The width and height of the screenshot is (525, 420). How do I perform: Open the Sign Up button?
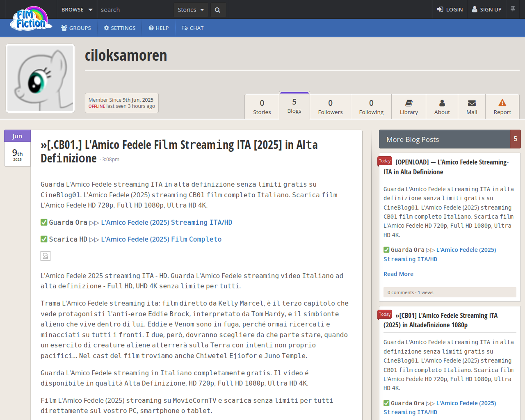pos(486,9)
